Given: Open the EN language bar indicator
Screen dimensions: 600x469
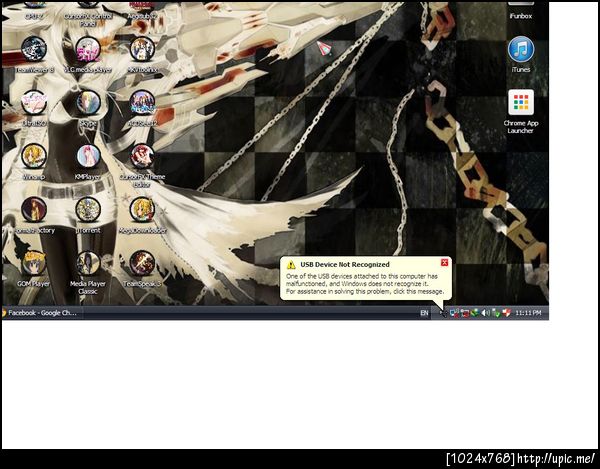Looking at the screenshot, I should tap(424, 313).
